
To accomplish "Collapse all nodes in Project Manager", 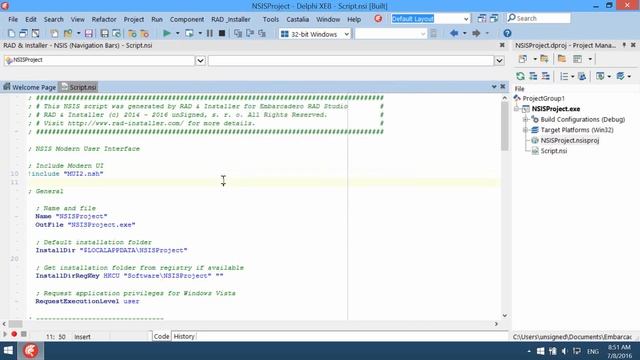I will point(546,76).
